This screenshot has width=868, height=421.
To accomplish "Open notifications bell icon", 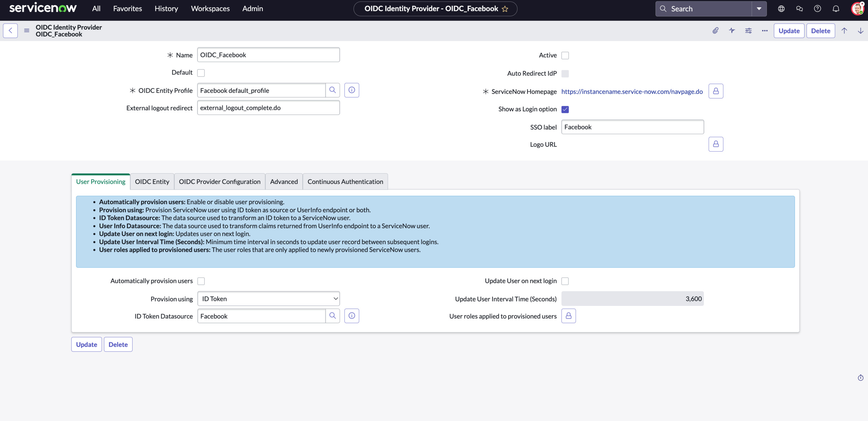I will 836,9.
